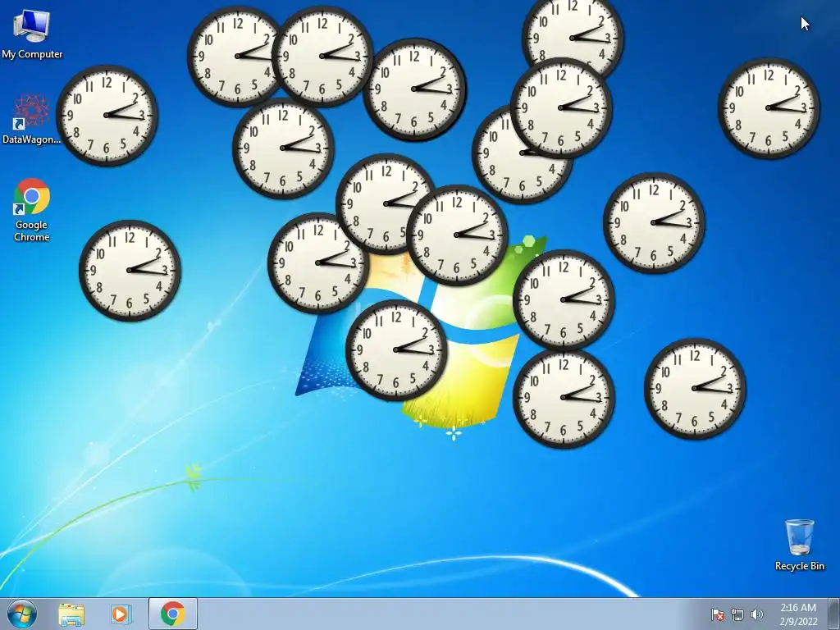Select the clock gadget beside the DataWagon shortcut

107,115
